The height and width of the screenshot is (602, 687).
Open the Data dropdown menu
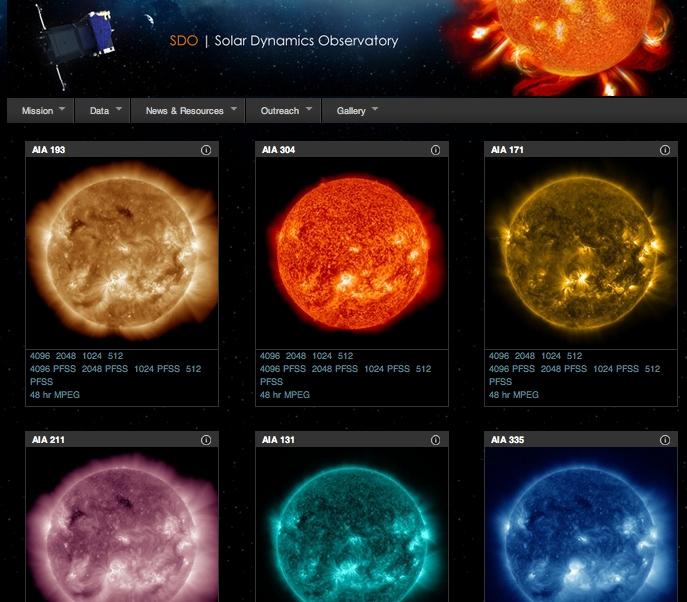pos(105,111)
